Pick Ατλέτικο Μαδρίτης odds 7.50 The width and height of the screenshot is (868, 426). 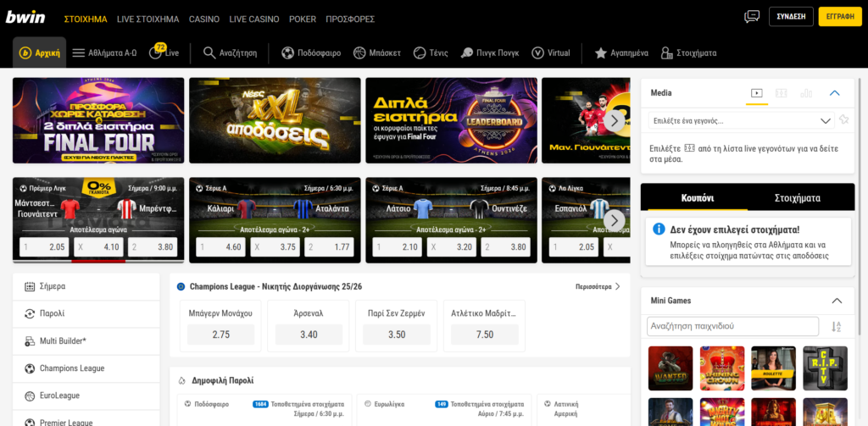[485, 335]
